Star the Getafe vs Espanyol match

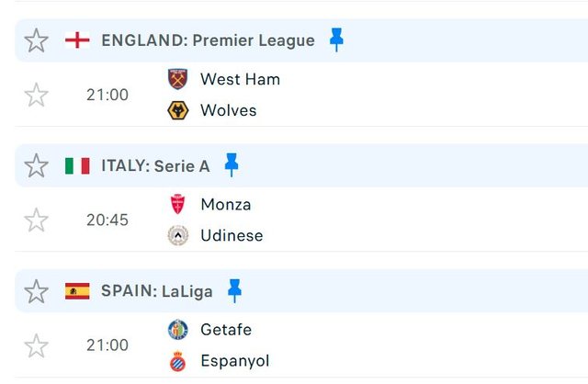36,345
